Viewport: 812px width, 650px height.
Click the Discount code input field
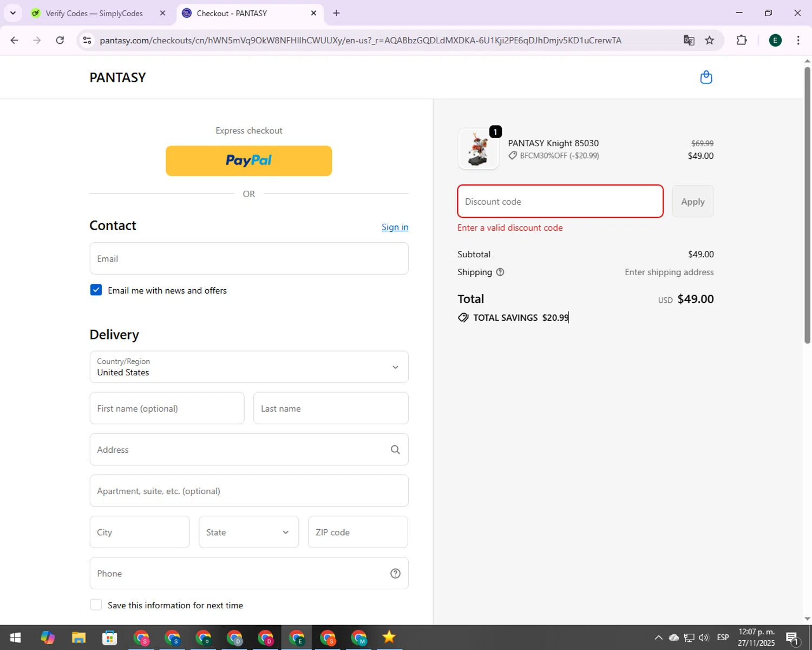coord(560,201)
